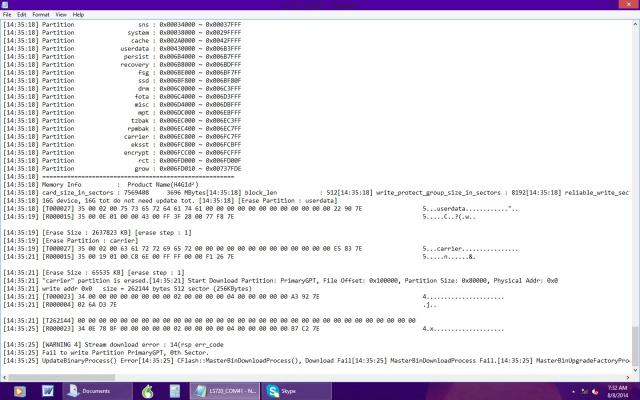The image size is (640, 400).
Task: Switch to the Documents folder window
Action: 90,390
